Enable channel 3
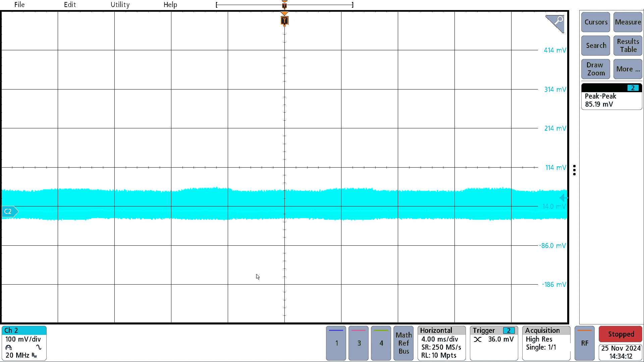Image resolution: width=644 pixels, height=362 pixels. click(359, 343)
